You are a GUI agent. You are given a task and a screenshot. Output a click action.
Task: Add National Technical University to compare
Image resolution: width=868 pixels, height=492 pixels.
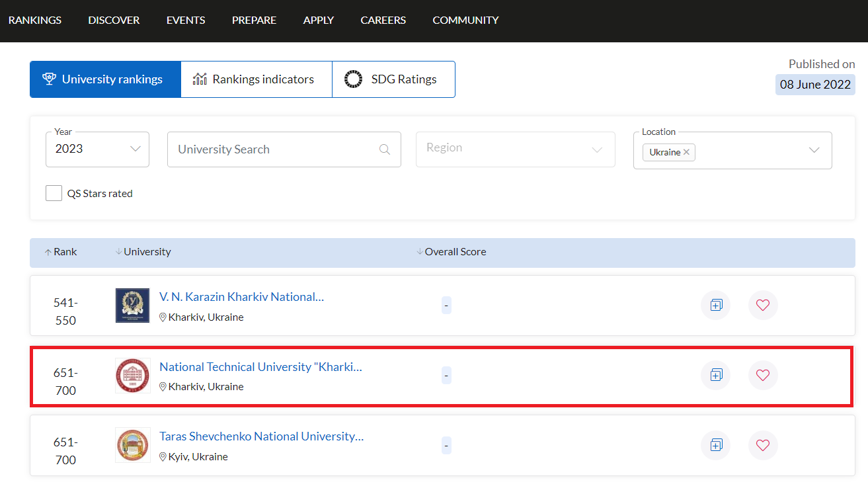715,375
